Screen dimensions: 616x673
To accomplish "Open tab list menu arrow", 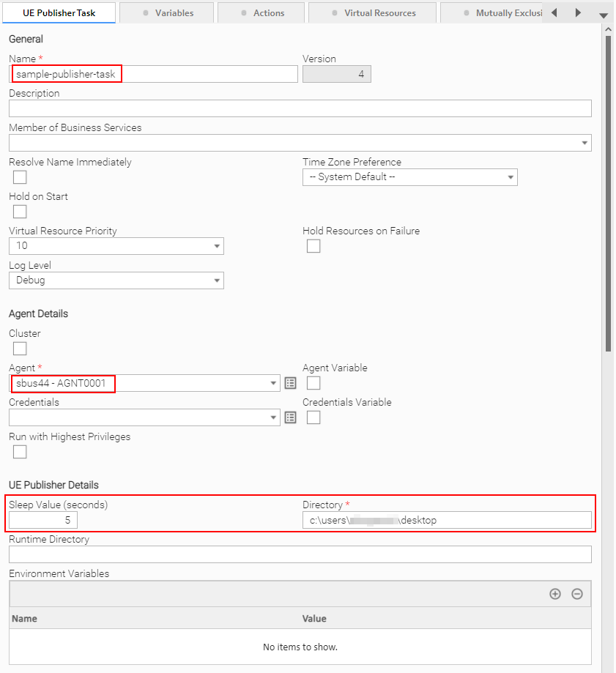I will coord(604,15).
